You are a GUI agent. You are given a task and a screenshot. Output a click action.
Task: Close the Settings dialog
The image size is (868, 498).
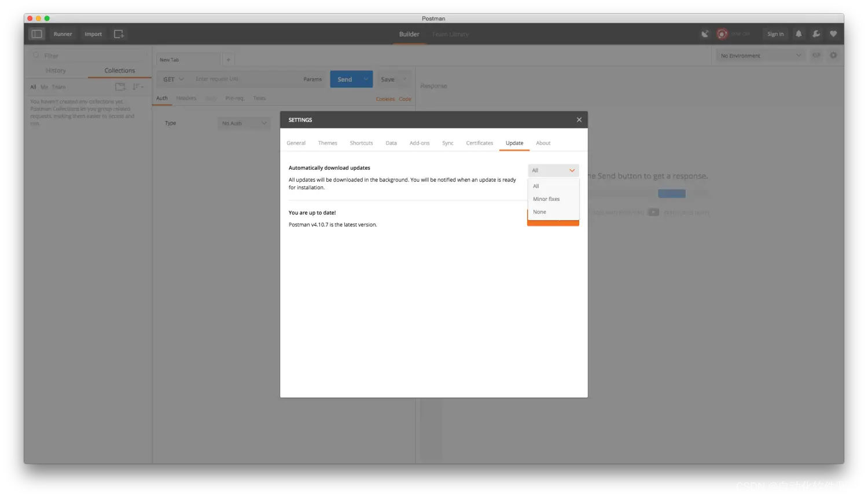(x=579, y=120)
